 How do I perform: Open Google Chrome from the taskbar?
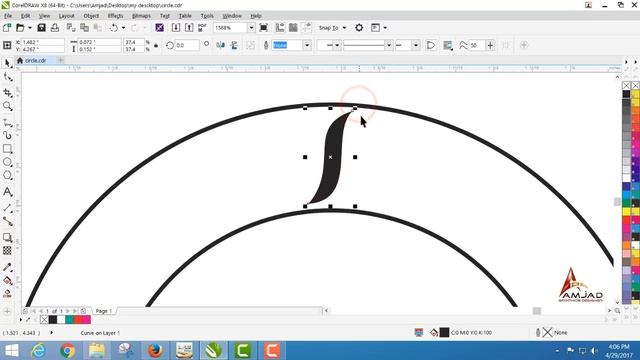pos(67,351)
